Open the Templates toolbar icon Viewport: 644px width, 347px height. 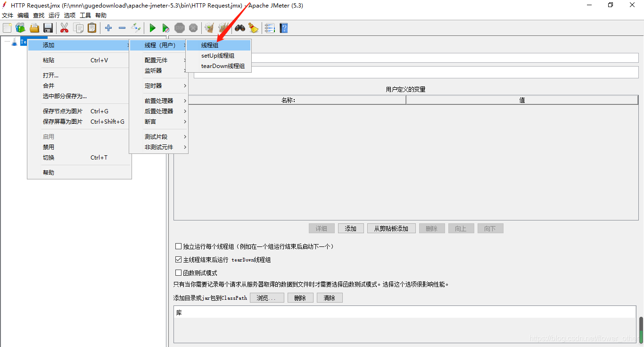[x=20, y=28]
